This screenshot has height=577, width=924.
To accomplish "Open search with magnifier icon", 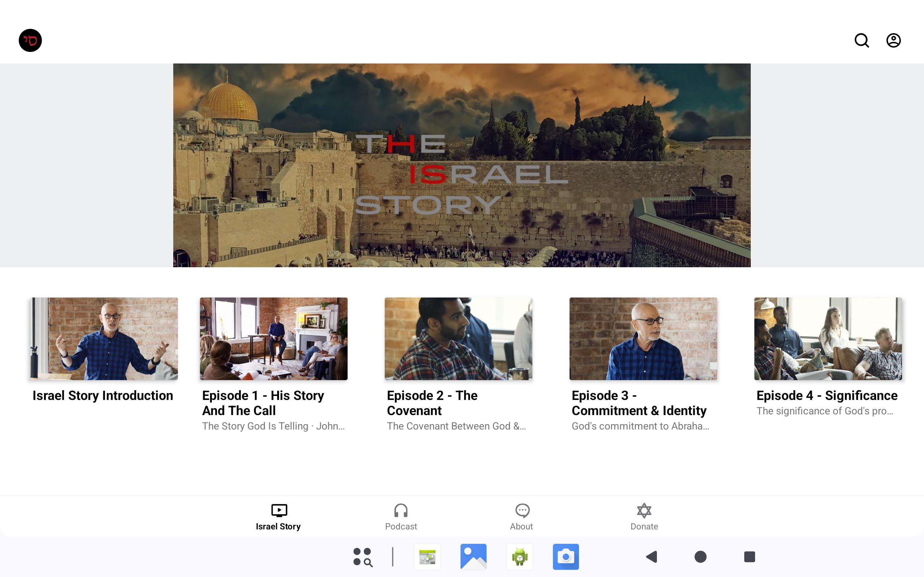I will [862, 40].
